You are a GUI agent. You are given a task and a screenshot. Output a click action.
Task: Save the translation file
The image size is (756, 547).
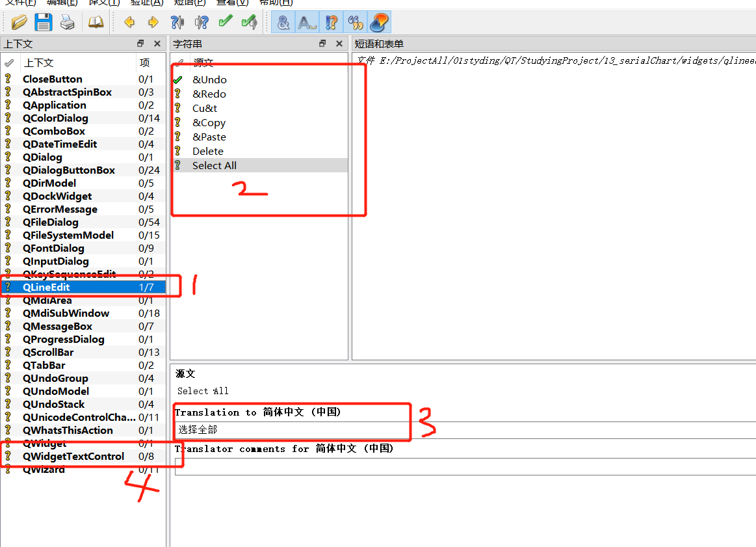[x=43, y=21]
